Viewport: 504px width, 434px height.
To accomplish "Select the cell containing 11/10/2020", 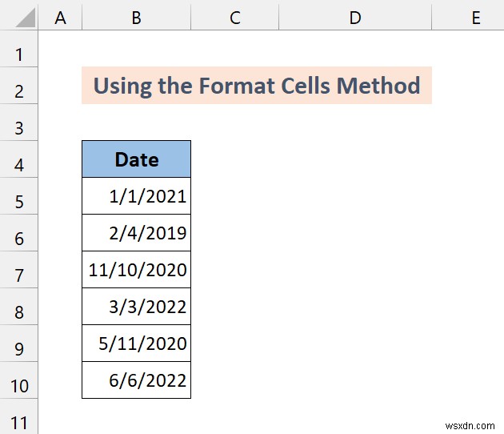I will 137,270.
